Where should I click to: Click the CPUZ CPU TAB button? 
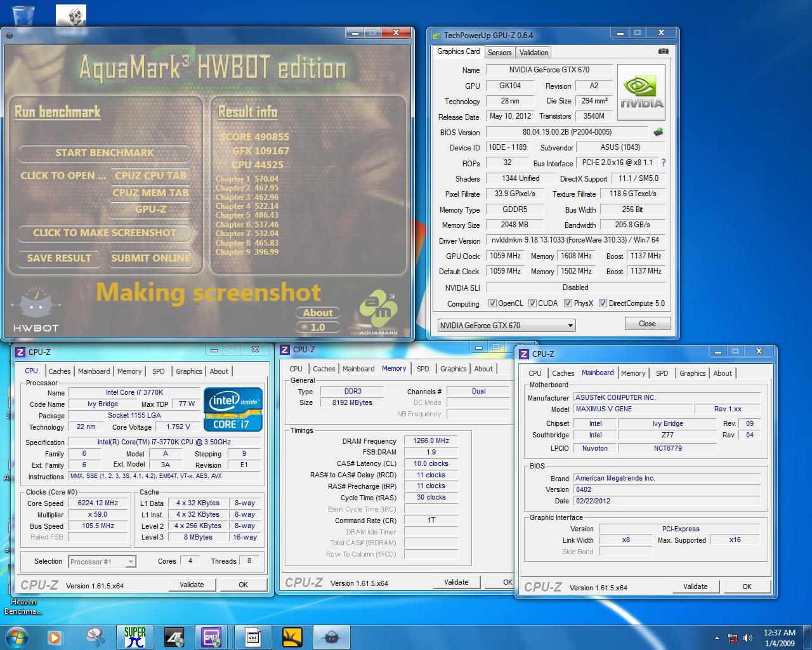(x=150, y=176)
